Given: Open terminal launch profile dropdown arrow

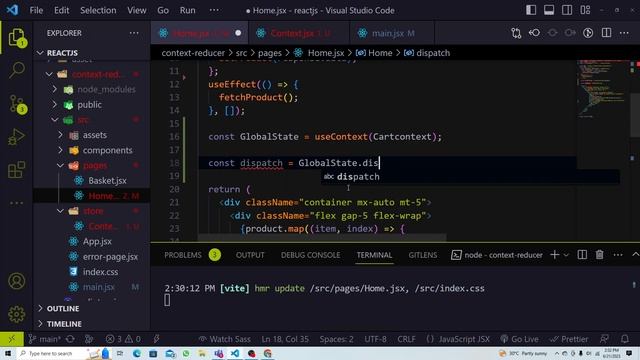Looking at the screenshot, I should (x=566, y=255).
